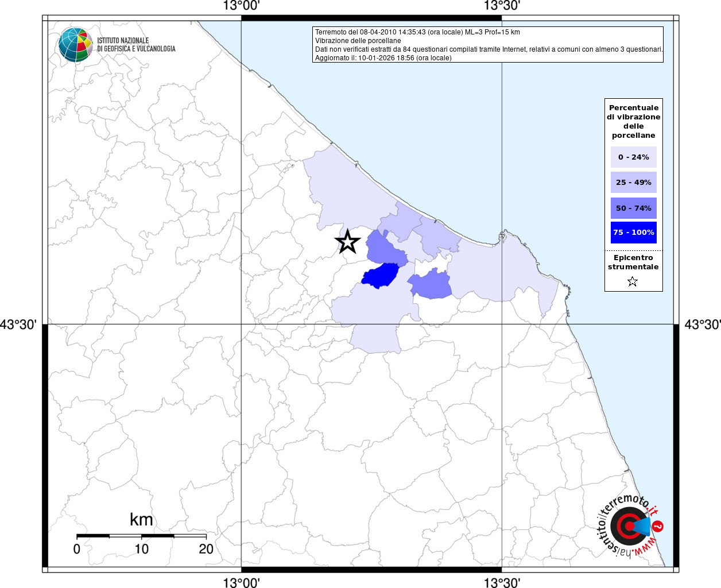Click the INGV globe logo icon
The width and height of the screenshot is (721, 588).
click(x=75, y=45)
